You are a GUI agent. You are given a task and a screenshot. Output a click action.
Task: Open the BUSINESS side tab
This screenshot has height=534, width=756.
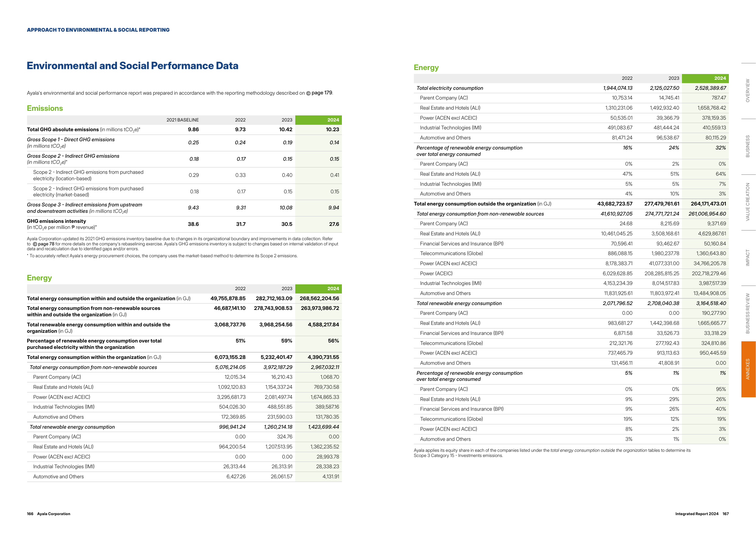[748, 146]
